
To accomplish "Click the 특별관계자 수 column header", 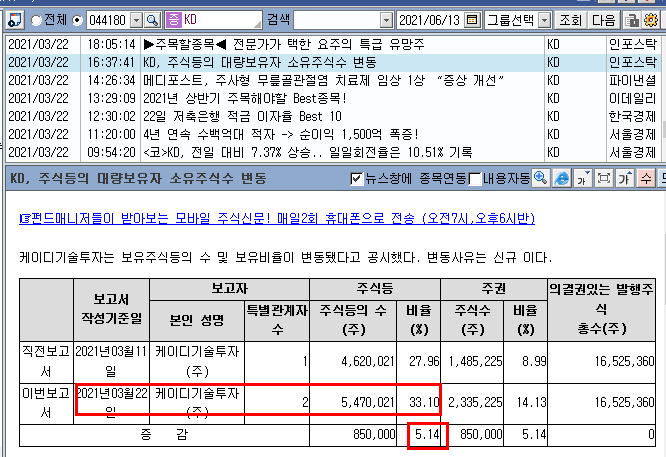I will pyautogui.click(x=277, y=320).
